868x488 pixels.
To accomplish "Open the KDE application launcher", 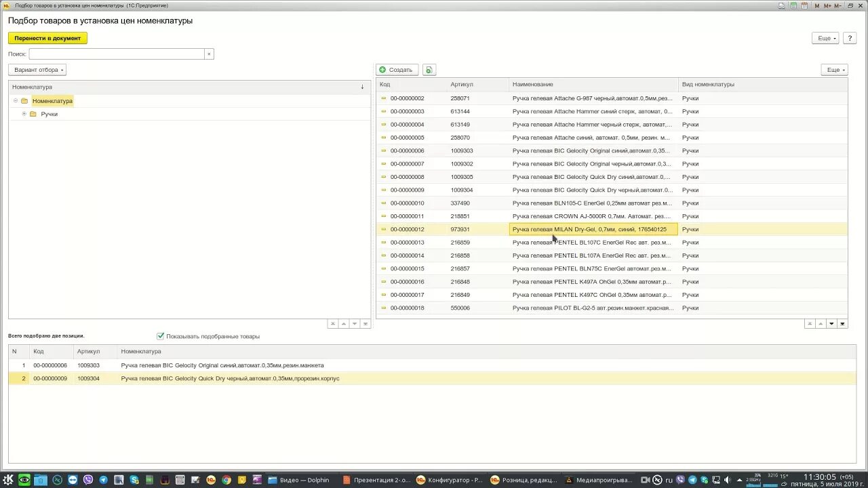I will (8, 480).
